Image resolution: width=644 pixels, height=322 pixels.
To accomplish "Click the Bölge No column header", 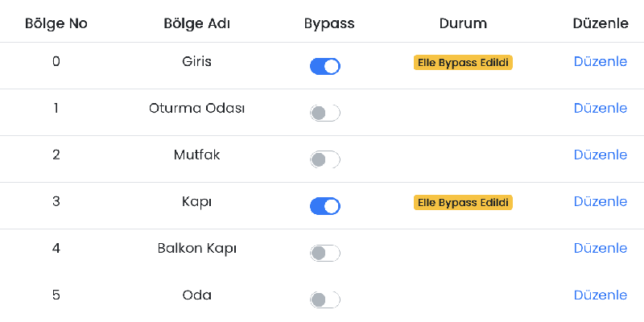I will pos(56,23).
